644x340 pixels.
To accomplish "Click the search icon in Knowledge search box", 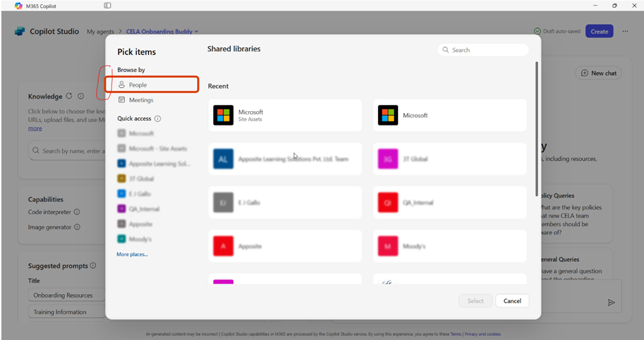I will [x=36, y=151].
